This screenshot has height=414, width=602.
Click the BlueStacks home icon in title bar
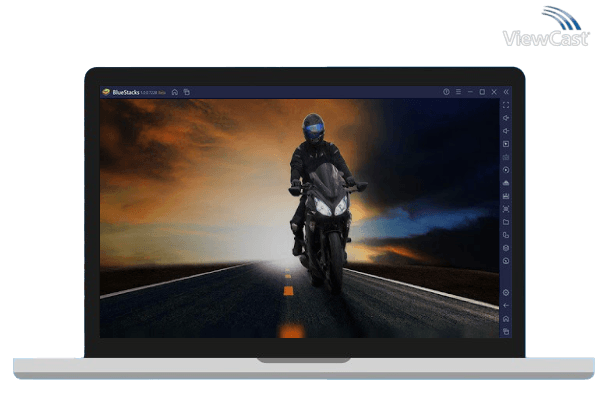click(175, 92)
